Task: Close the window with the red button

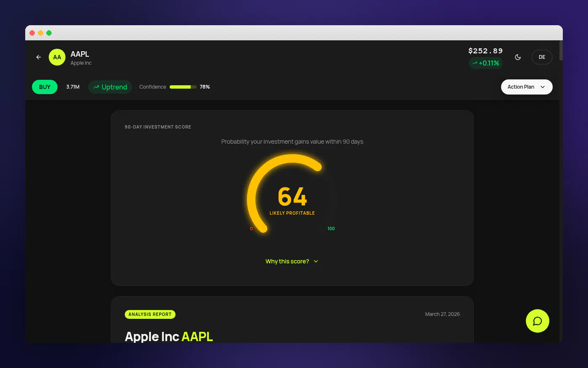Action: (x=32, y=33)
